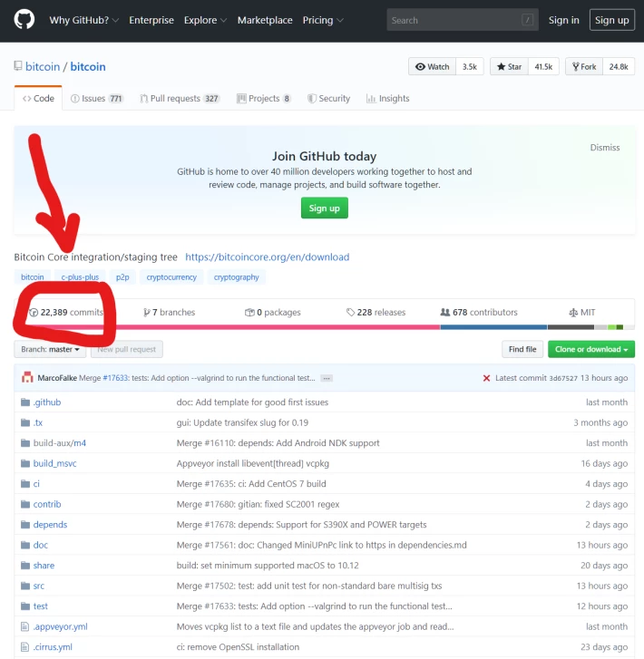Open the Enterprise menu item
Viewport: 644px width, 659px height.
(x=151, y=20)
